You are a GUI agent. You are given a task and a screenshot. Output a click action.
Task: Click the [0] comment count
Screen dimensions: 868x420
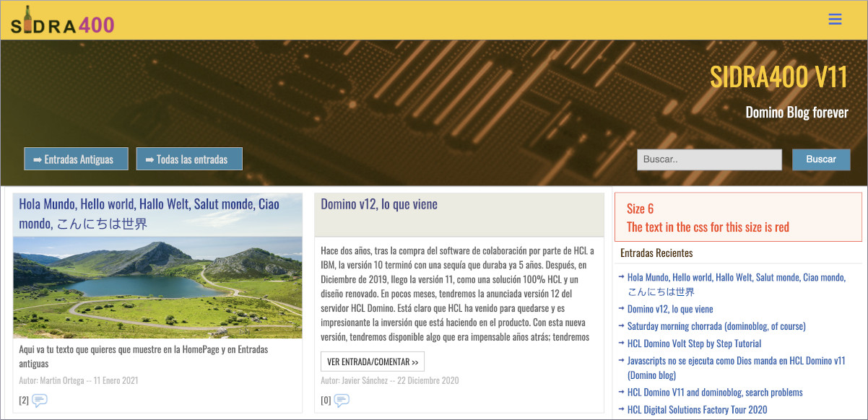326,401
